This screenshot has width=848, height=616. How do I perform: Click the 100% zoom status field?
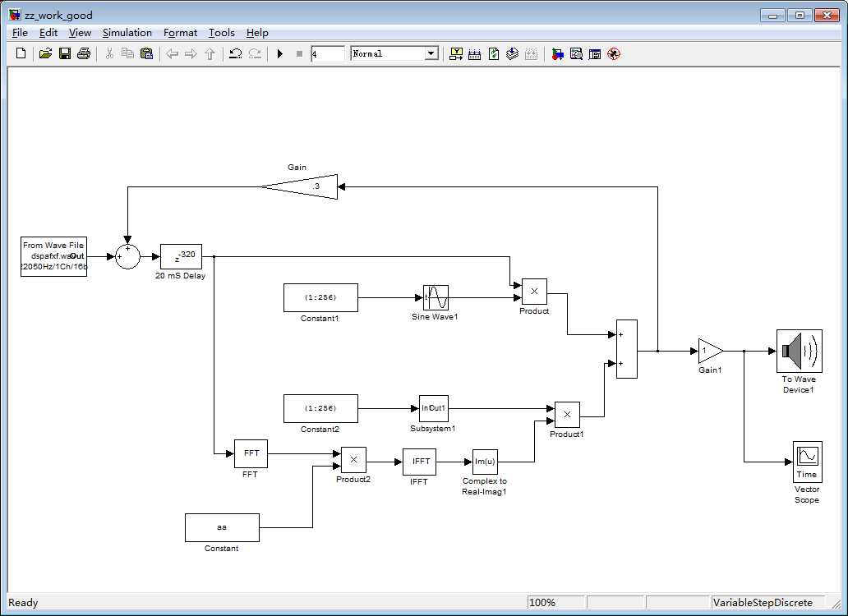tap(555, 603)
